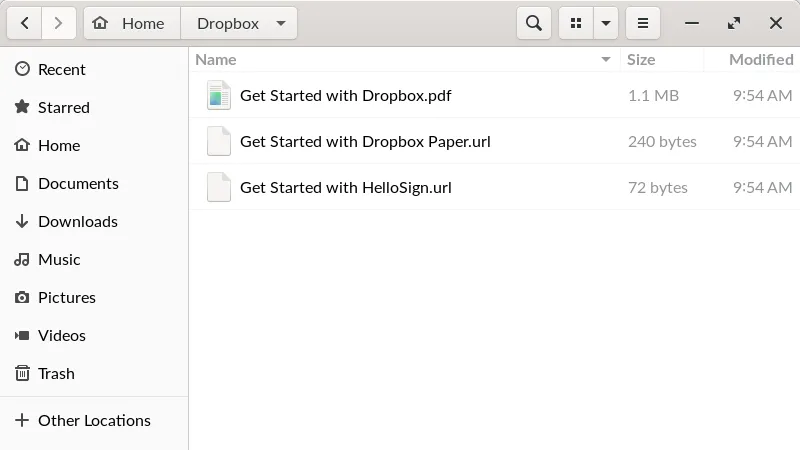This screenshot has height=450, width=800.
Task: Open Recent files in the sidebar
Action: pyautogui.click(x=61, y=69)
